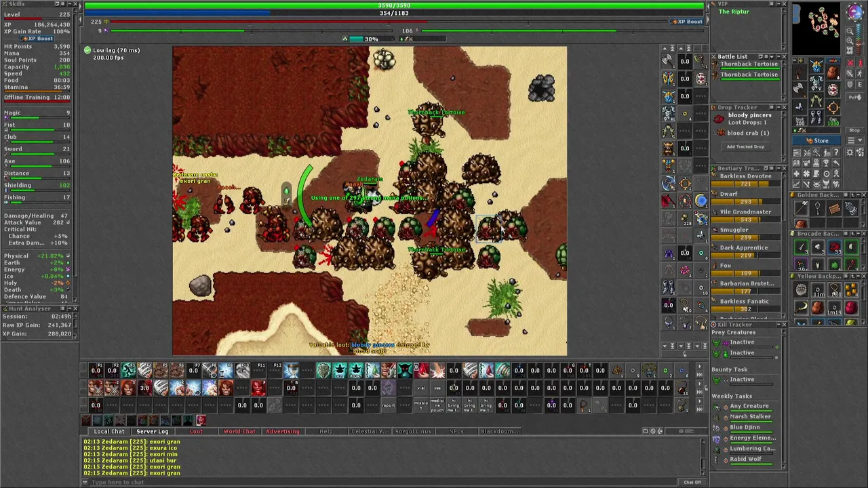The image size is (868, 488).
Task: Click the highlighted preset icon above chat tabs
Action: [x=201, y=420]
